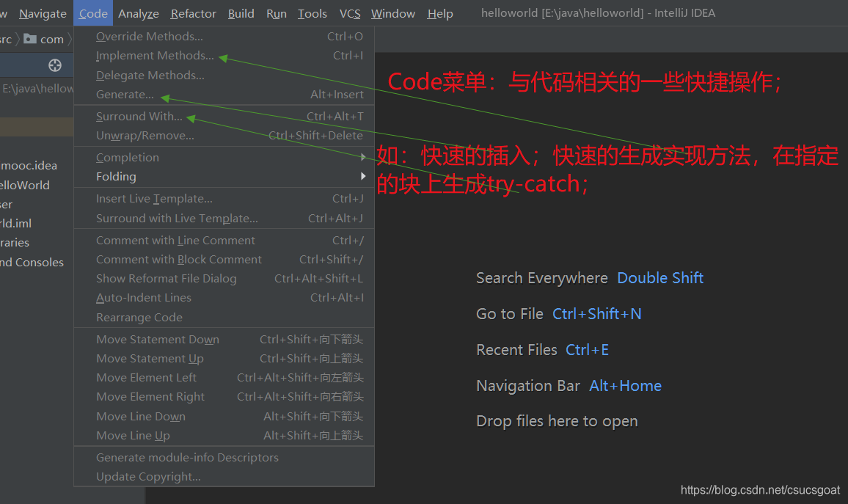
Task: Click Ctrl+Shift+N Go to File hint
Action: [596, 314]
